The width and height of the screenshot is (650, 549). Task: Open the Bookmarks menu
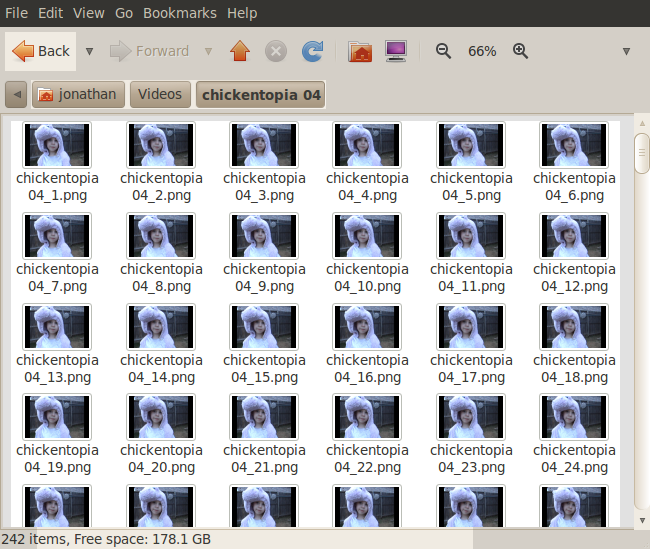pos(179,13)
